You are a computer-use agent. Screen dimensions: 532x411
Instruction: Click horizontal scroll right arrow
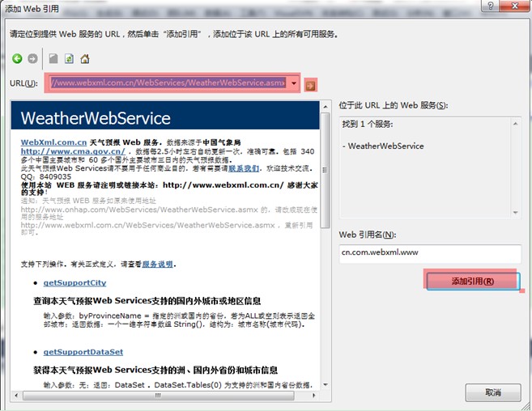click(314, 396)
